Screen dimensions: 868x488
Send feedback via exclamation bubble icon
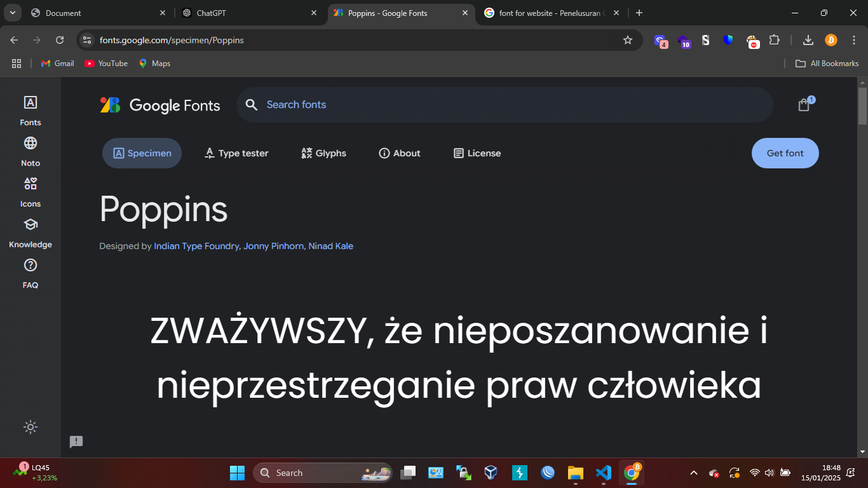point(76,442)
